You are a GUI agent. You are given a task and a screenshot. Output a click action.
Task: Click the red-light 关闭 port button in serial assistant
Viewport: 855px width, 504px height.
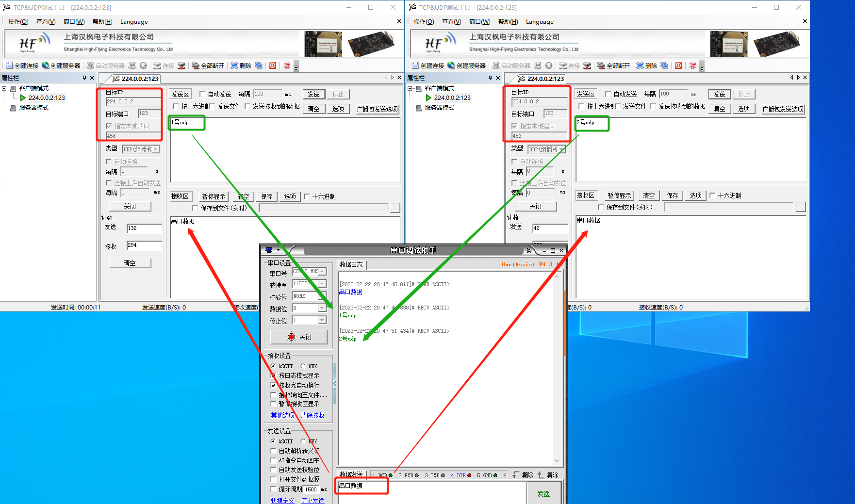[299, 337]
